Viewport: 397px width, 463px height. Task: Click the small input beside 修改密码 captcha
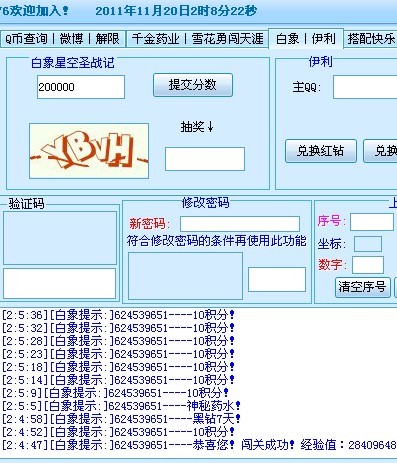(x=277, y=279)
